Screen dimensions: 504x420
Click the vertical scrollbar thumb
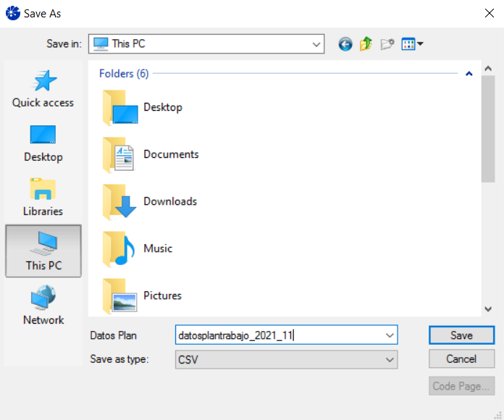tap(488, 129)
